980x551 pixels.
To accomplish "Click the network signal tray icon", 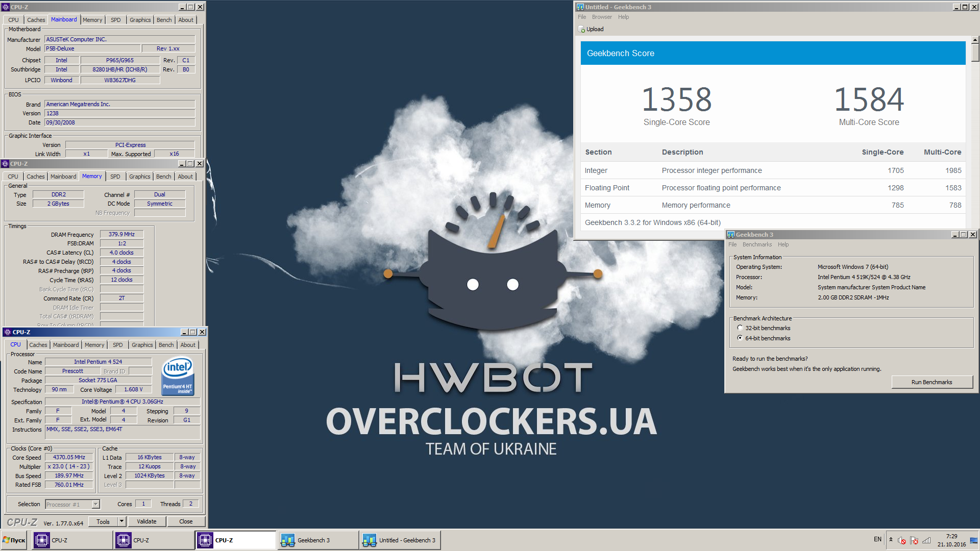I will [926, 540].
